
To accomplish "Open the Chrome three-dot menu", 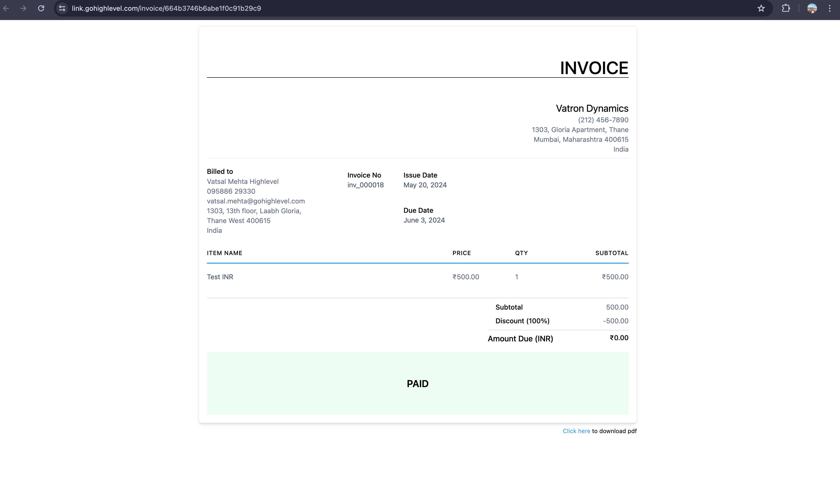I will [830, 8].
